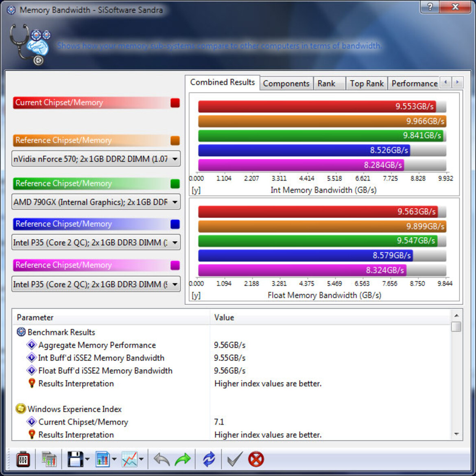Click the Int Buff'd iSSE2 diamond icon
The height and width of the screenshot is (476, 476).
pos(31,357)
